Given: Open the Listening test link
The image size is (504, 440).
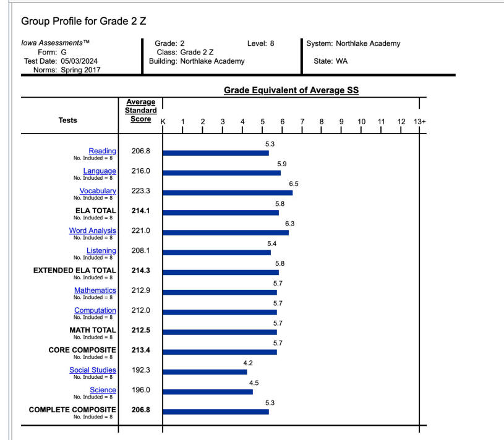Looking at the screenshot, I should (x=101, y=250).
